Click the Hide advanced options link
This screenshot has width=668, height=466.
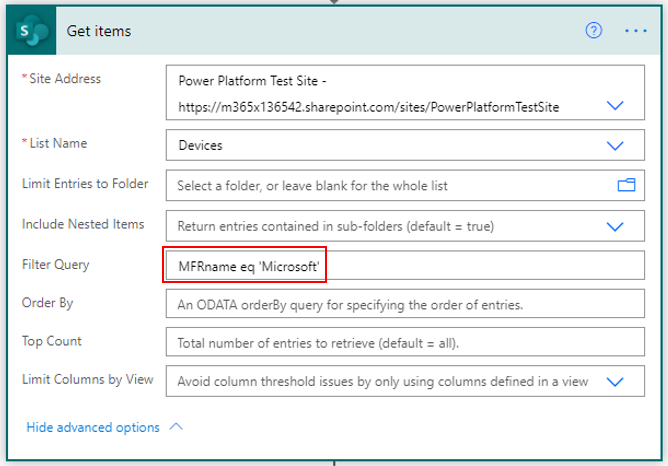pyautogui.click(x=93, y=427)
